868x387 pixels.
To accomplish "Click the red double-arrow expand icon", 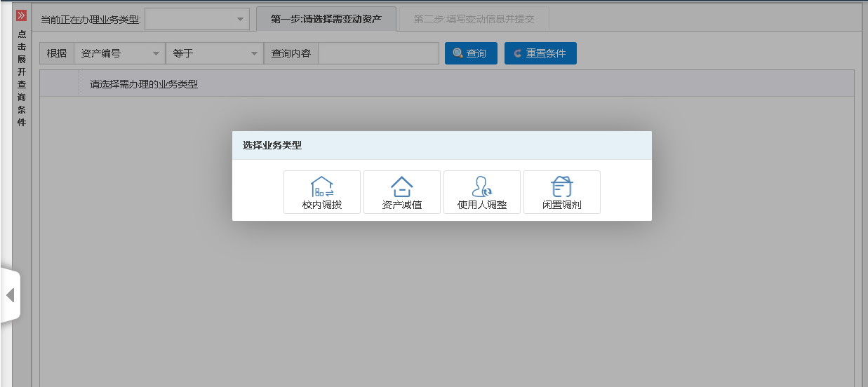I will pos(21,15).
